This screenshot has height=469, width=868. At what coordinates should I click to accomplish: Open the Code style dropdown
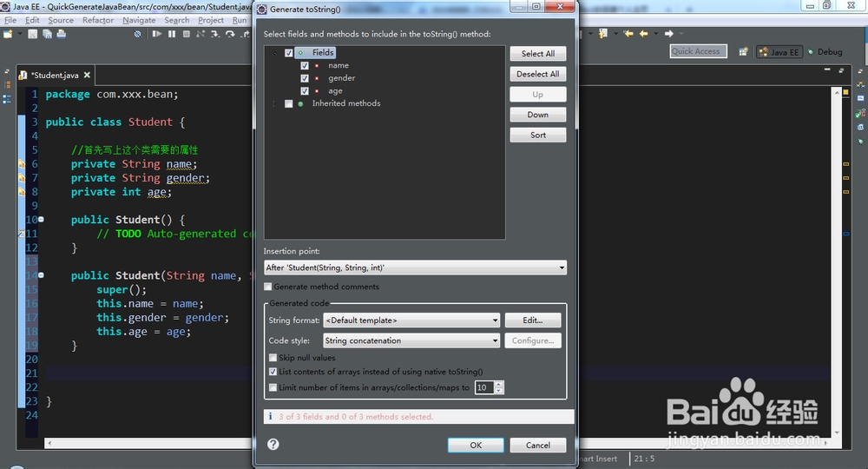[x=411, y=340]
